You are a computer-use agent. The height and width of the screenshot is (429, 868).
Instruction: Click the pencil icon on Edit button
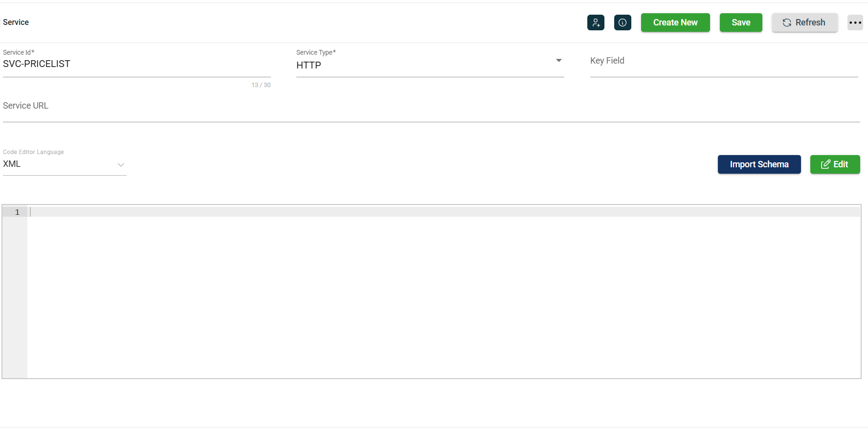[x=825, y=164]
